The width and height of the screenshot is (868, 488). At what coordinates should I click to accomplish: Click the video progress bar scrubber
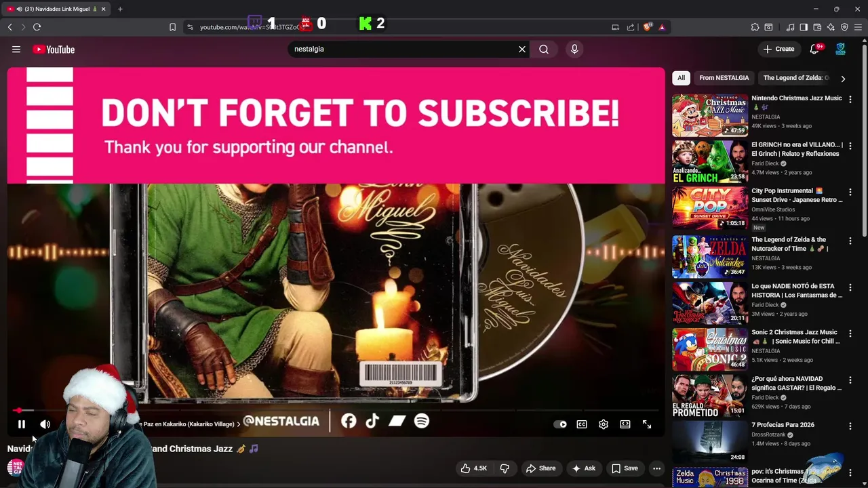pyautogui.click(x=19, y=410)
